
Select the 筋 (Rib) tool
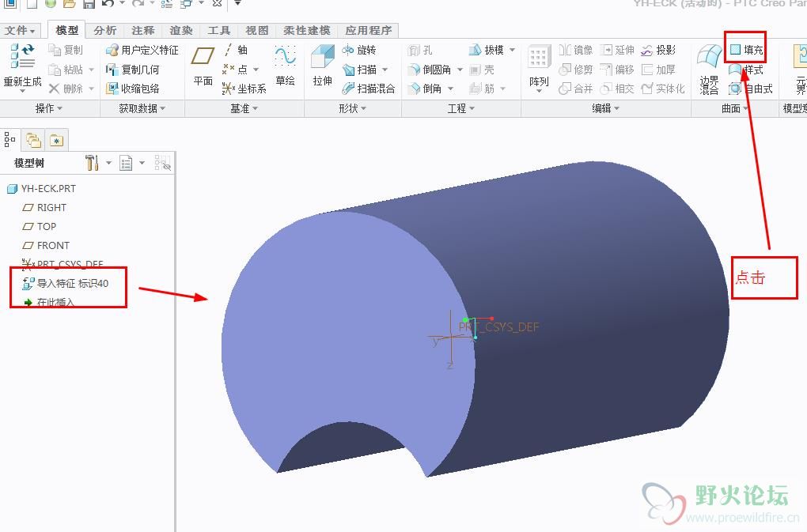tap(483, 89)
